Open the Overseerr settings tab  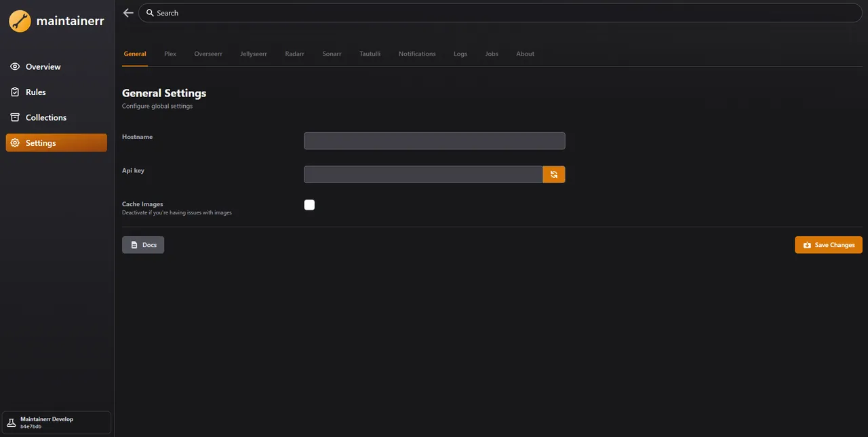(208, 54)
